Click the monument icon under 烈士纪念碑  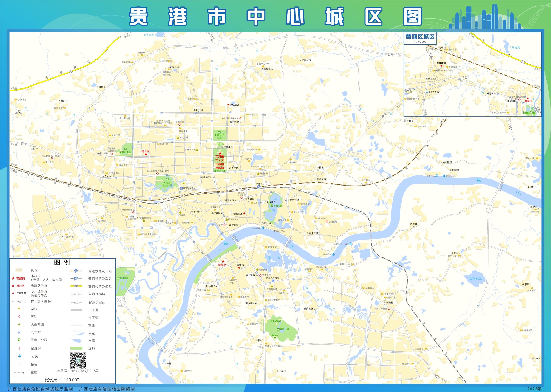click(276, 324)
